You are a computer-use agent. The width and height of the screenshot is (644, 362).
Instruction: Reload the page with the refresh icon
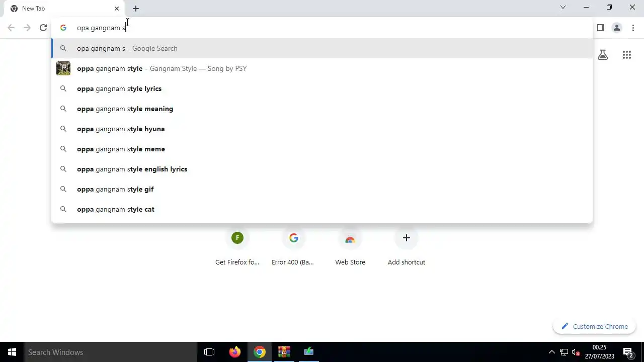[x=43, y=28]
